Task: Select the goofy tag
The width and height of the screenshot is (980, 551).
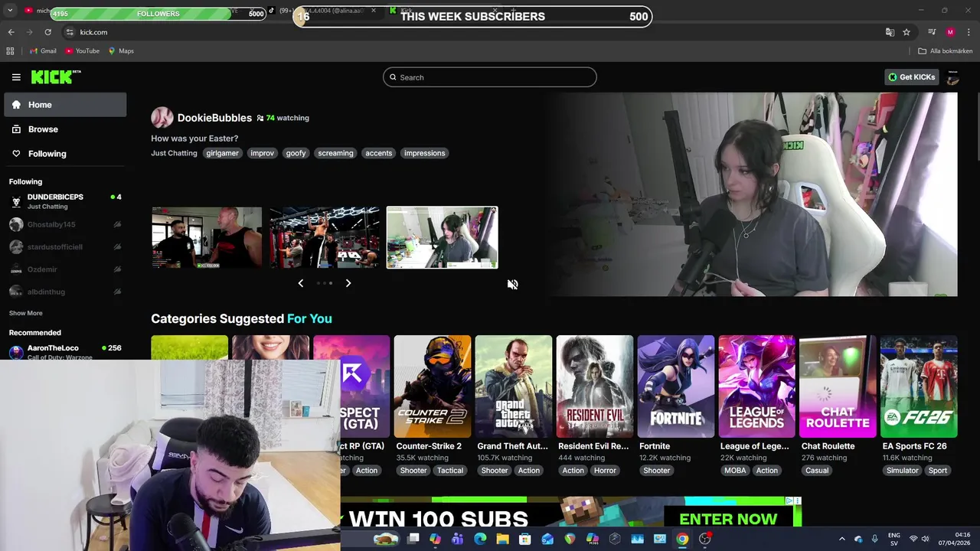Action: tap(296, 153)
